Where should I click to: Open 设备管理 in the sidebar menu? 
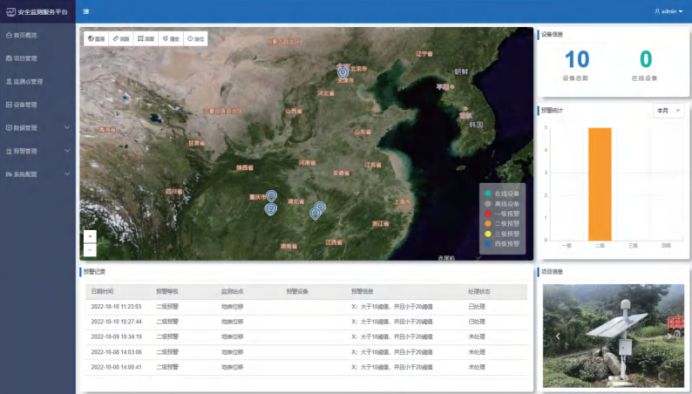(38, 105)
